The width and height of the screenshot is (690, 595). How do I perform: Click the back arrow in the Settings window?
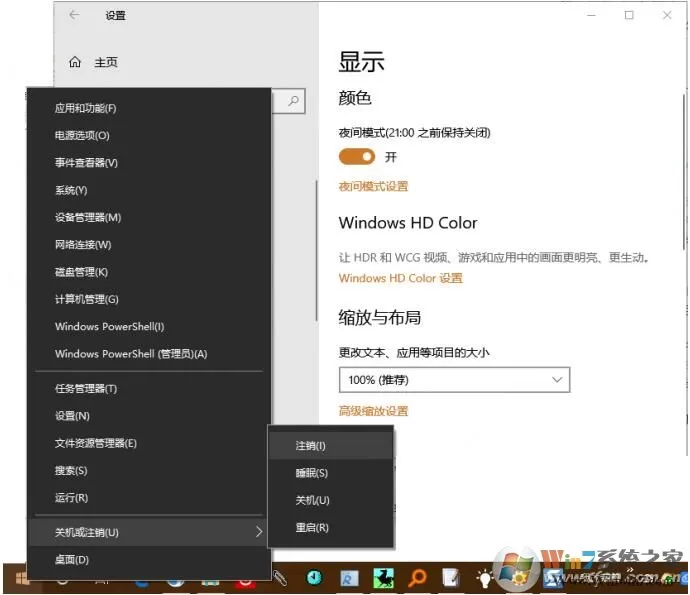74,15
